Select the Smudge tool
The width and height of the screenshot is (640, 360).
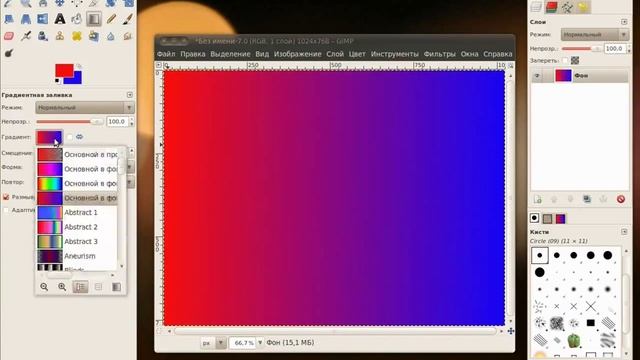pos(128,36)
